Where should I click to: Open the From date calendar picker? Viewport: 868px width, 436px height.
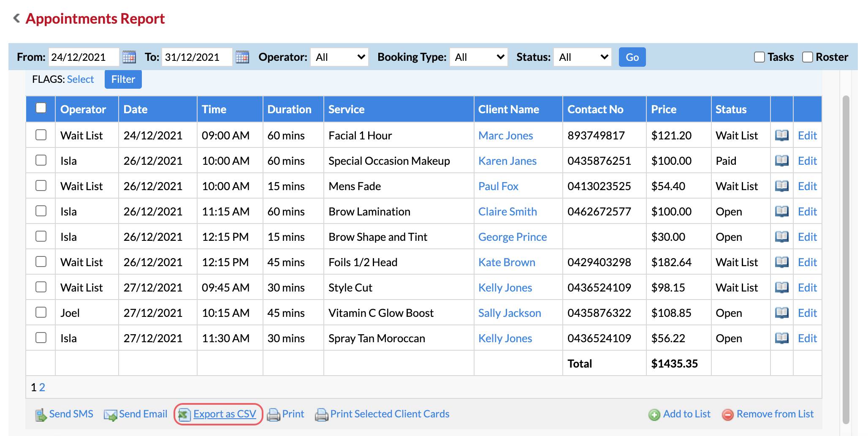[129, 57]
